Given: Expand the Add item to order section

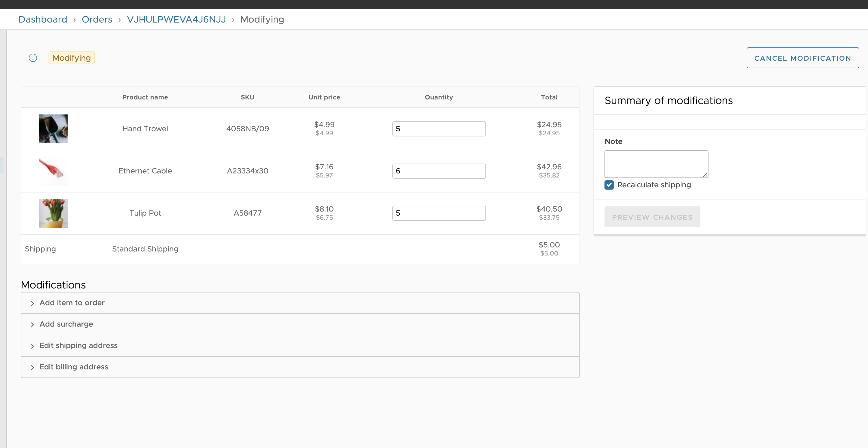Looking at the screenshot, I should click(72, 303).
